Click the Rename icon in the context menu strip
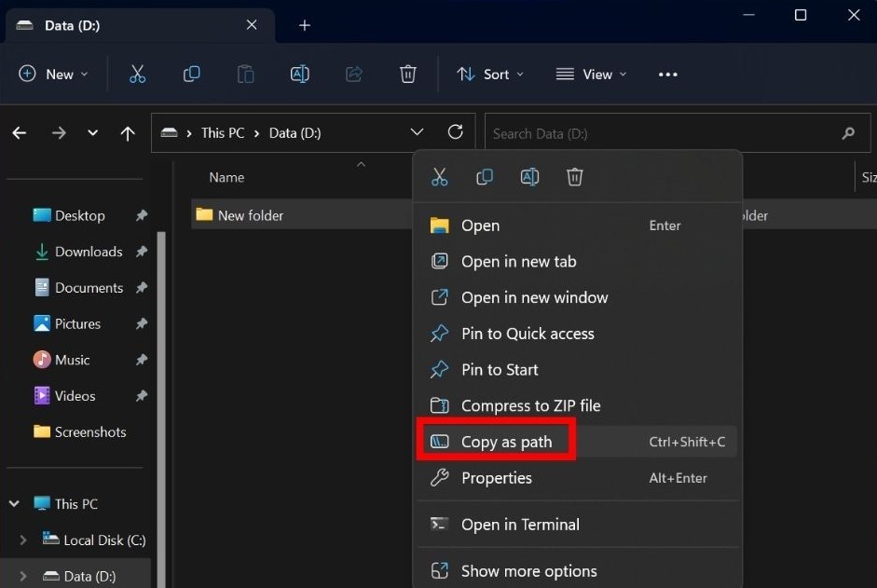 (x=529, y=176)
